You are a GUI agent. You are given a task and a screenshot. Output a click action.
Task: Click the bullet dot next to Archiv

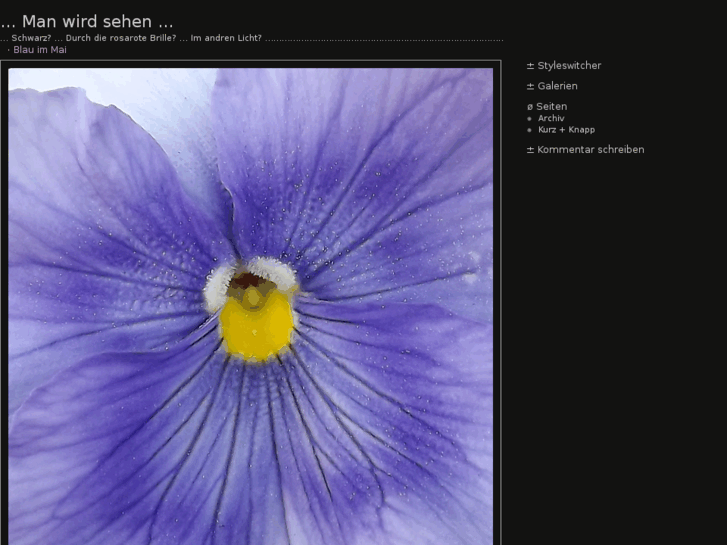(530, 119)
